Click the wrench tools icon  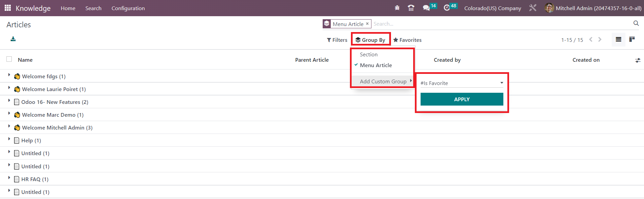pos(533,8)
